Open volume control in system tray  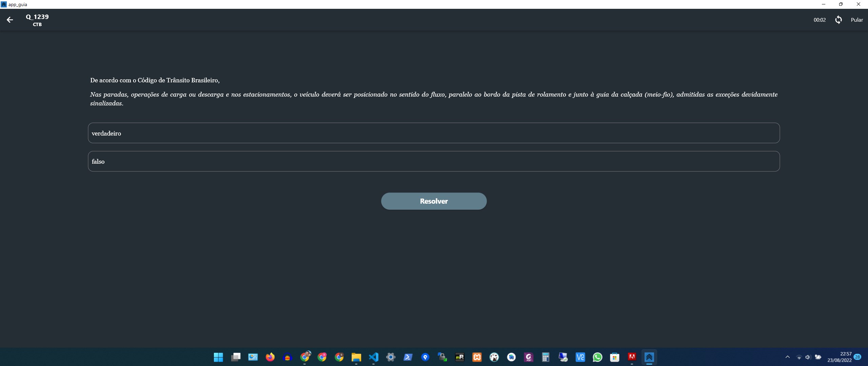[x=808, y=357]
